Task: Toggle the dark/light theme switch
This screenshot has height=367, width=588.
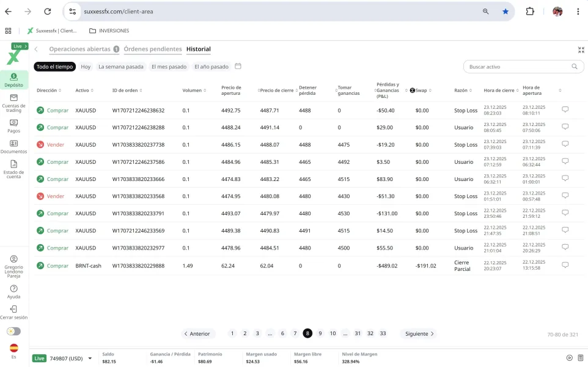Action: 13,331
